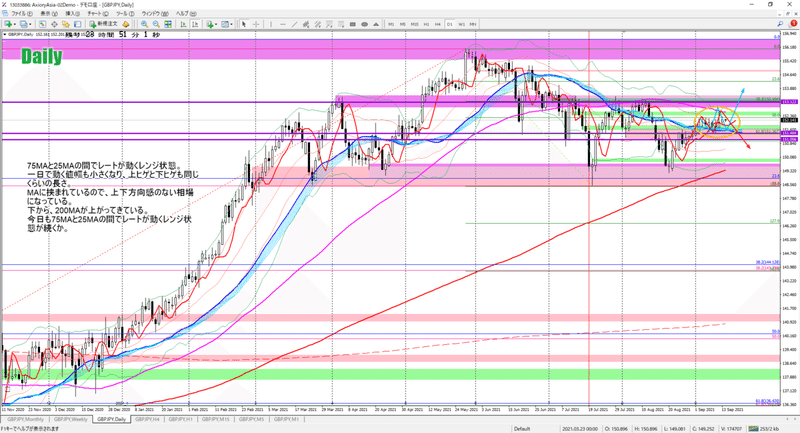
Task: Select the equidistant channel tool
Action: pyautogui.click(x=306, y=24)
